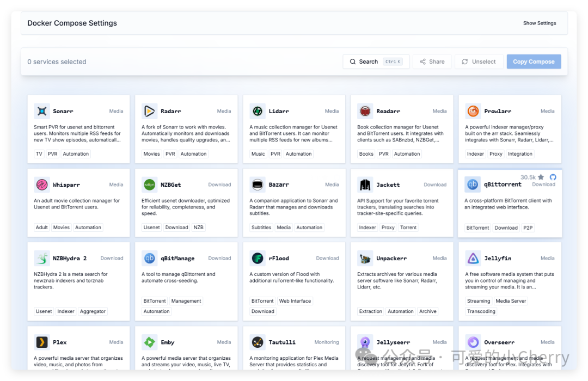Click the Copy Compose button
588x381 pixels.
coord(534,62)
